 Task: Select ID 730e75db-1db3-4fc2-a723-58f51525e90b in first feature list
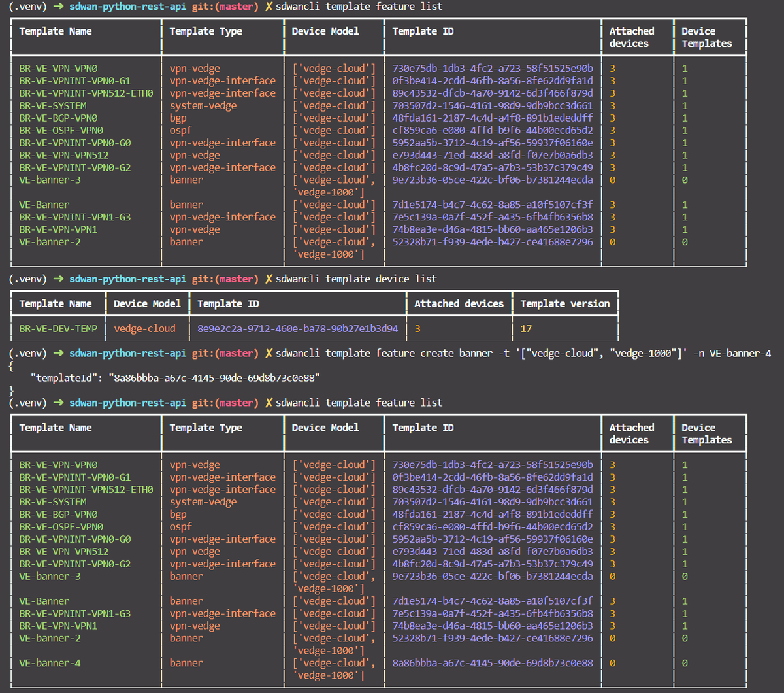coord(493,68)
